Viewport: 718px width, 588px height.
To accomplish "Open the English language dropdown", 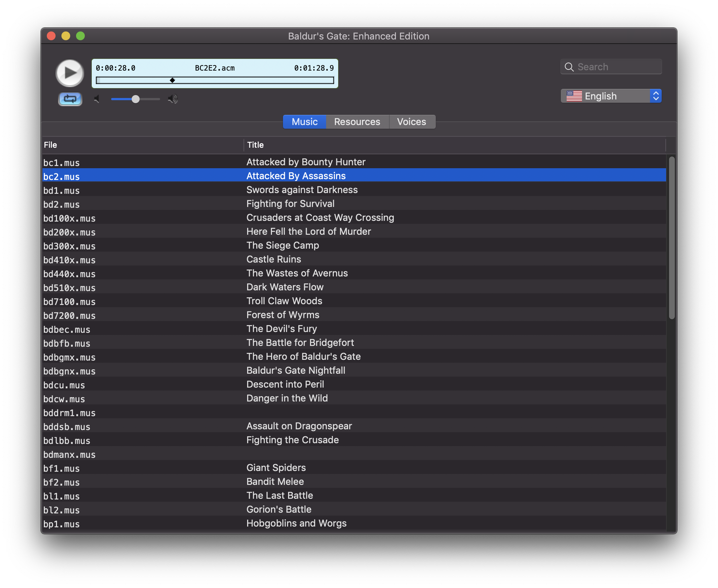I will point(611,96).
